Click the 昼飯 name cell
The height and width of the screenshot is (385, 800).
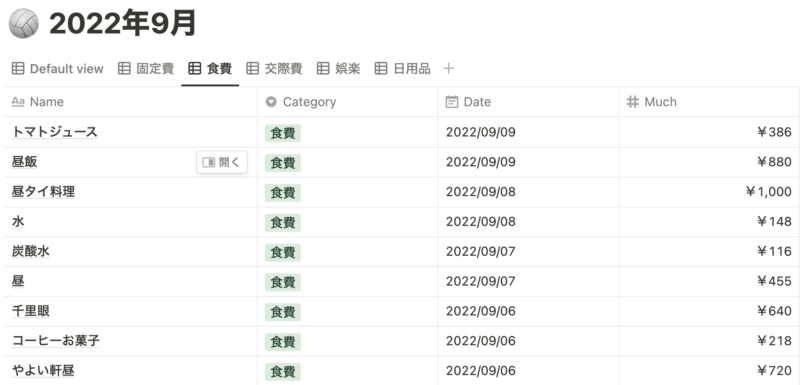[x=131, y=162]
